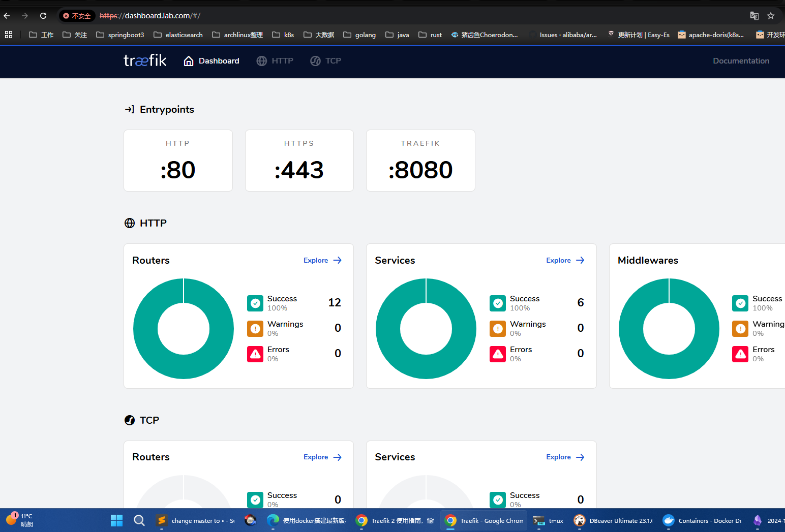Click the Middlewares Warnings icon

tap(740, 329)
